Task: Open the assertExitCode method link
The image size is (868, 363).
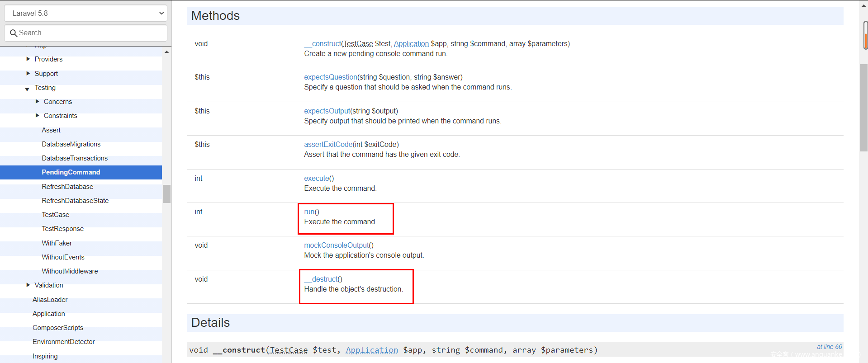Action: point(328,145)
